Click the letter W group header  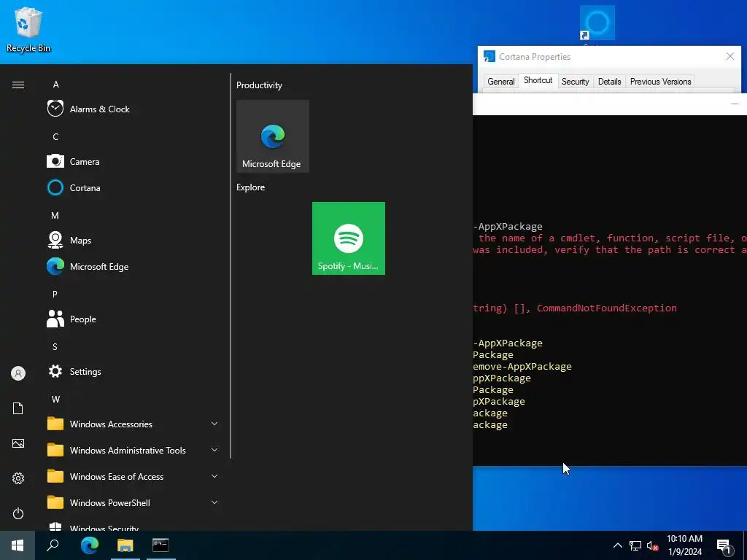point(55,399)
